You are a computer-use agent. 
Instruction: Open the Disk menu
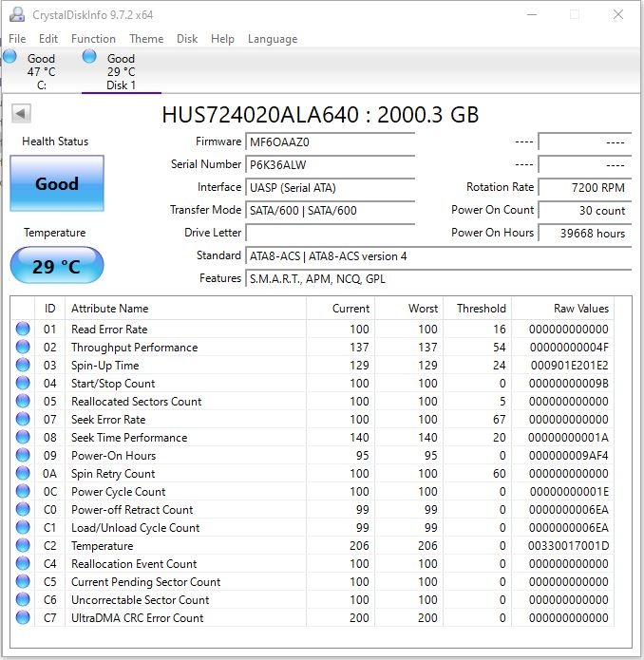pos(187,39)
